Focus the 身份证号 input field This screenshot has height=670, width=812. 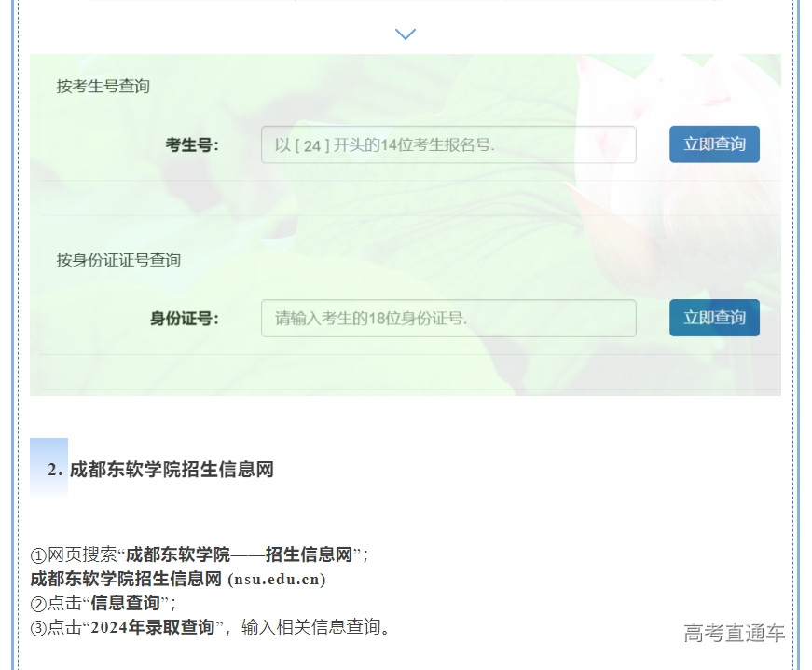click(448, 318)
